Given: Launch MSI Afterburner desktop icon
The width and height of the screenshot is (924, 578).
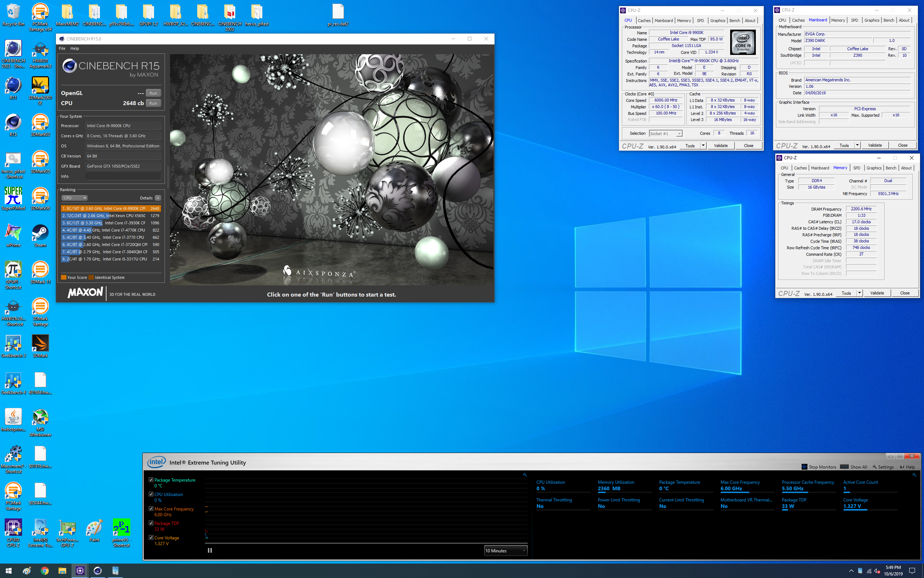Looking at the screenshot, I should (x=40, y=422).
